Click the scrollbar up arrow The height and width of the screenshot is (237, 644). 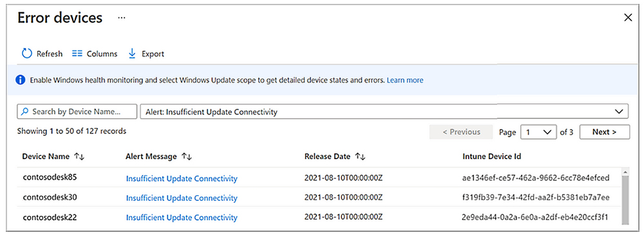click(625, 172)
